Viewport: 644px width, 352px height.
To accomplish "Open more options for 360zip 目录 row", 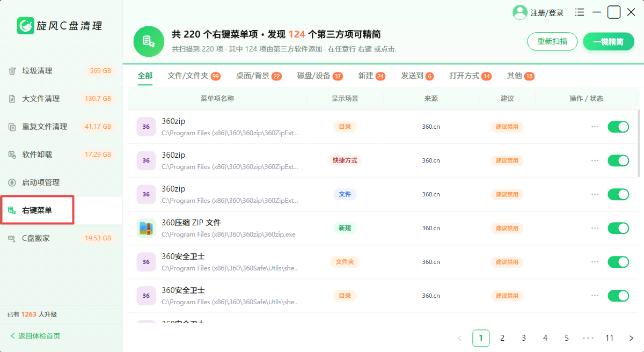I will [595, 127].
